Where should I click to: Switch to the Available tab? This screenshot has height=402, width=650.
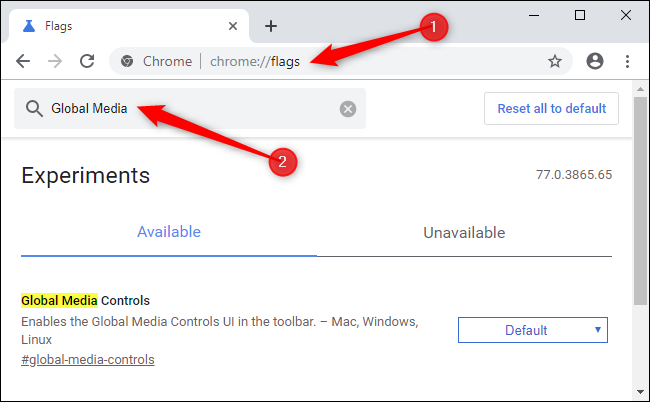[169, 232]
